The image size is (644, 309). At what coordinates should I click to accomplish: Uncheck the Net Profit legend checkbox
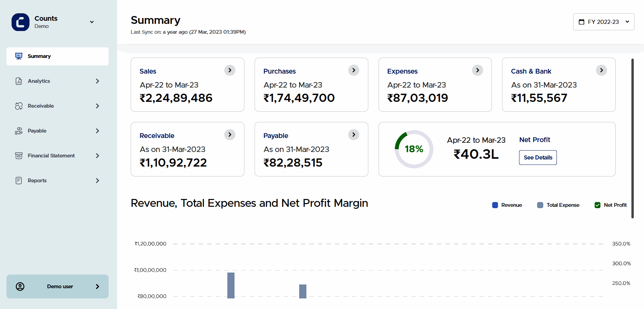coord(597,205)
